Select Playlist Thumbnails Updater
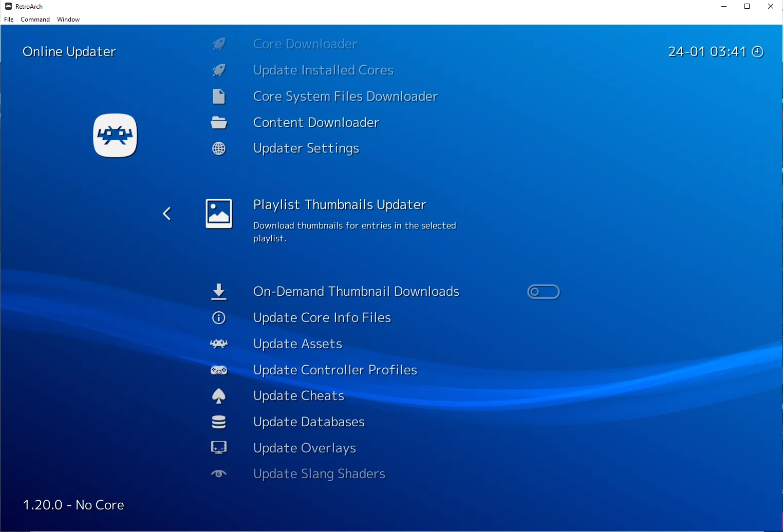This screenshot has height=532, width=783. tap(340, 205)
